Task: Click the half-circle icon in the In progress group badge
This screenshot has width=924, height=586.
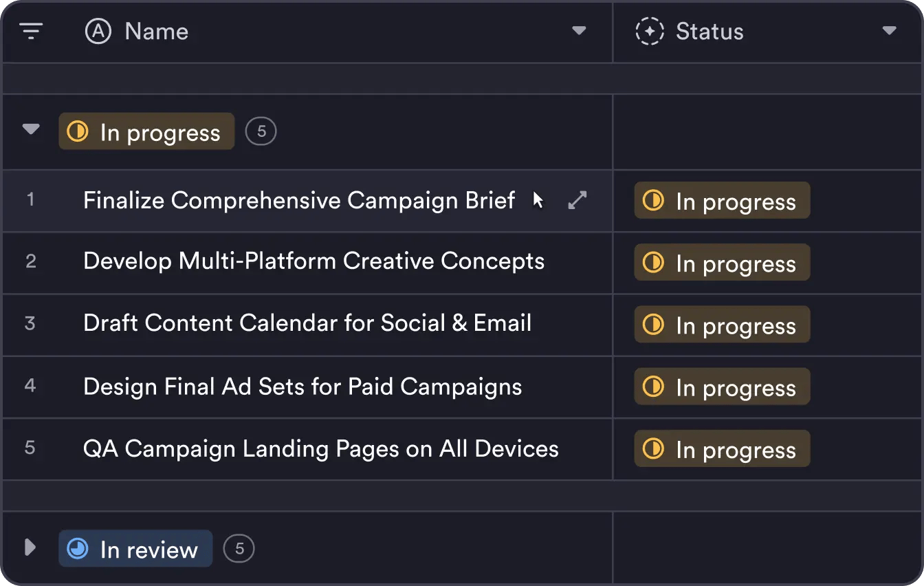Action: 78,131
